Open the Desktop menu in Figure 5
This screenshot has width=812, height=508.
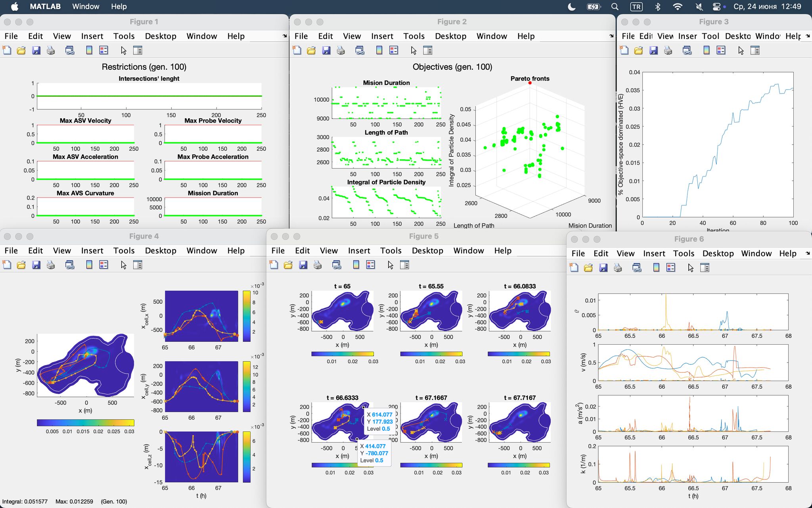pyautogui.click(x=427, y=251)
